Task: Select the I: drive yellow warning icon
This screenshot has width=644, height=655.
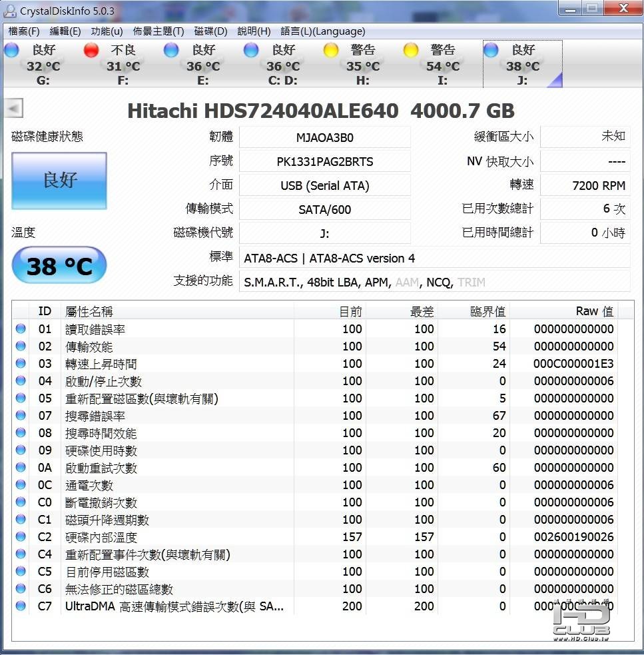Action: pyautogui.click(x=411, y=50)
